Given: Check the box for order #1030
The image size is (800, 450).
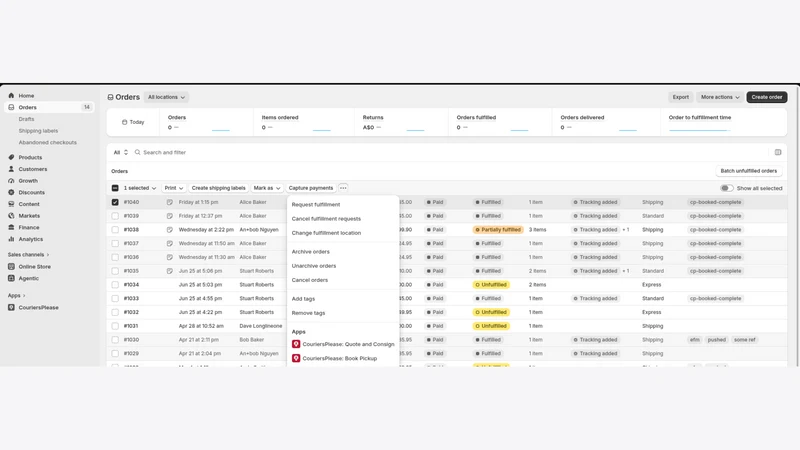Looking at the screenshot, I should [115, 339].
